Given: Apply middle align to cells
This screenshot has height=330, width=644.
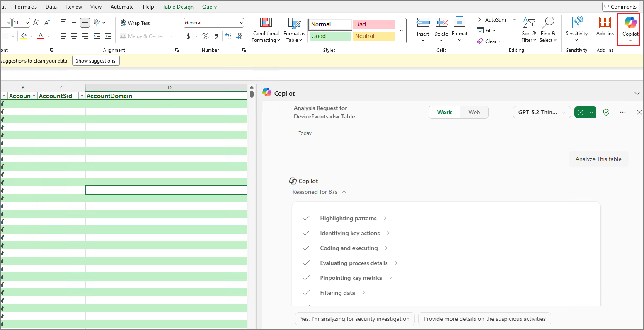Looking at the screenshot, I should click(74, 23).
